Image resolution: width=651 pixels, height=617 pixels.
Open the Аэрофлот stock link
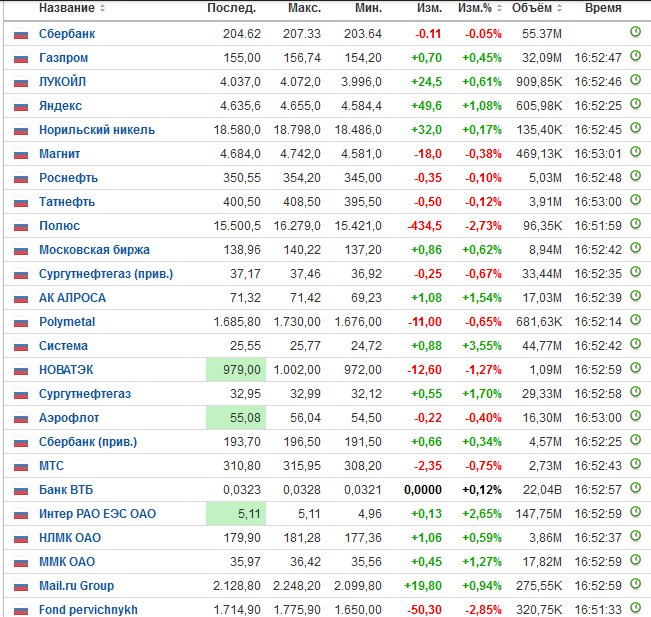tap(69, 418)
